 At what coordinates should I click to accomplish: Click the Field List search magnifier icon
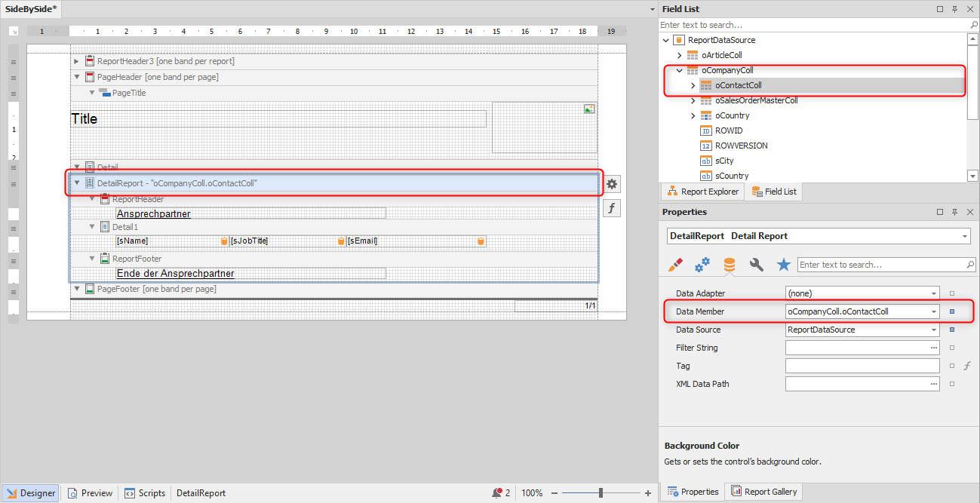[x=973, y=25]
